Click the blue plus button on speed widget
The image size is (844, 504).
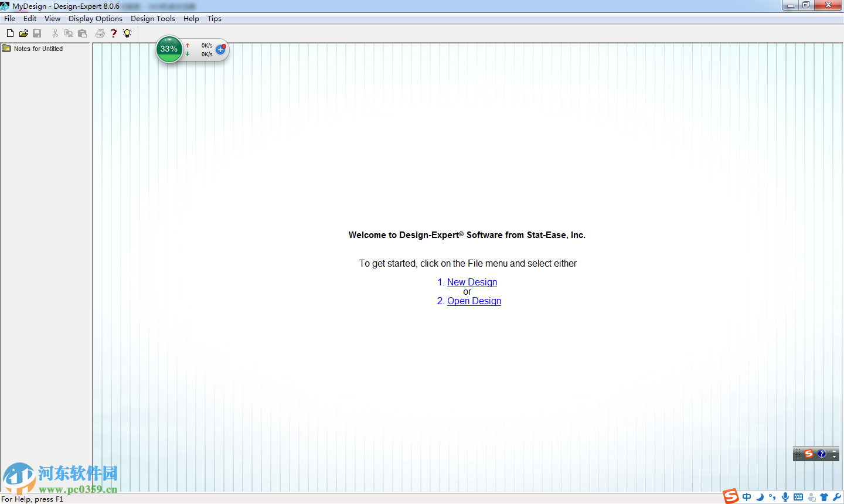[x=220, y=50]
